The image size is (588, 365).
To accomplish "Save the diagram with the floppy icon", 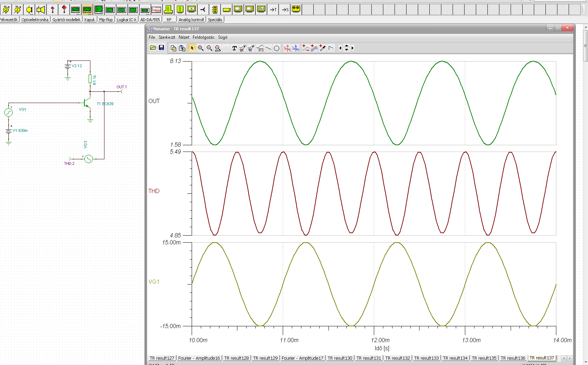I will point(161,48).
